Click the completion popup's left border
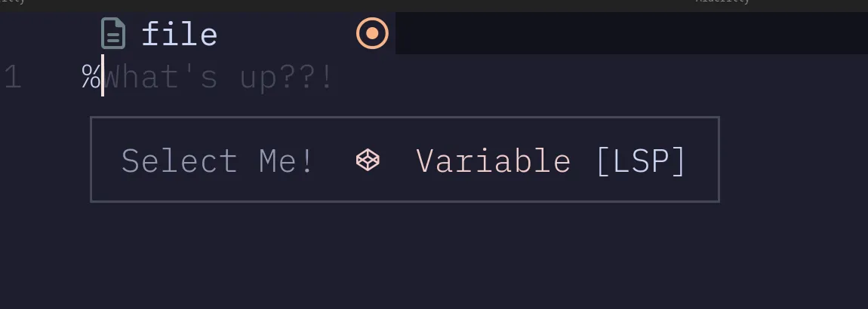This screenshot has height=309, width=868. coord(91,160)
